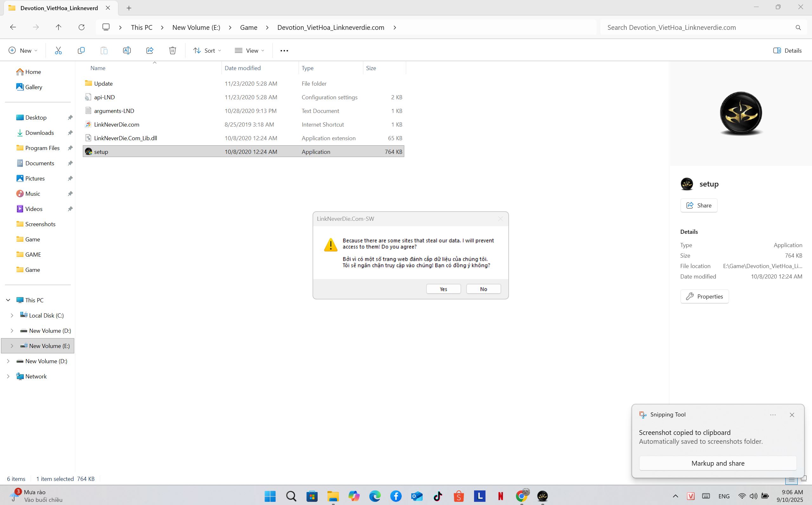Toggle the Details pane button
This screenshot has width=812, height=505.
click(787, 50)
